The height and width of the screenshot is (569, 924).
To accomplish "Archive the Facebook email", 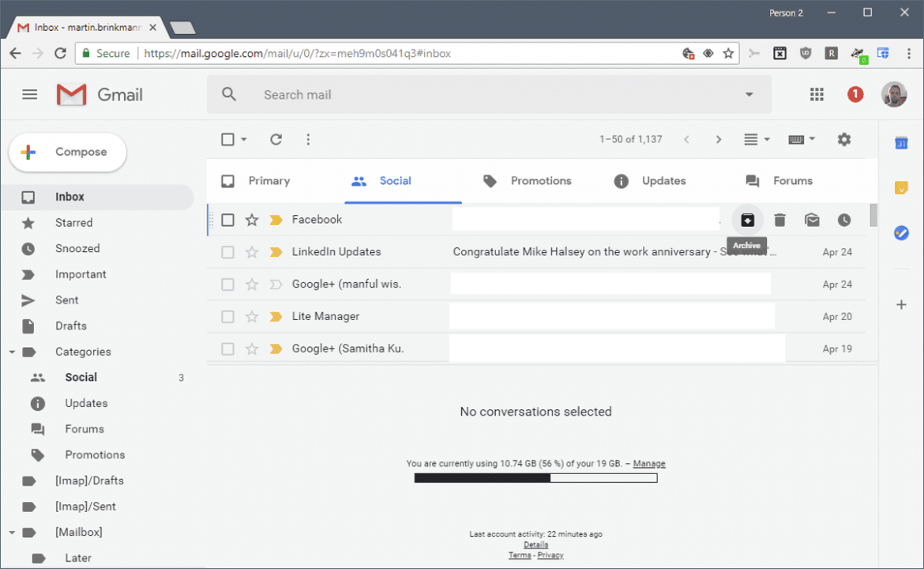I will [747, 220].
